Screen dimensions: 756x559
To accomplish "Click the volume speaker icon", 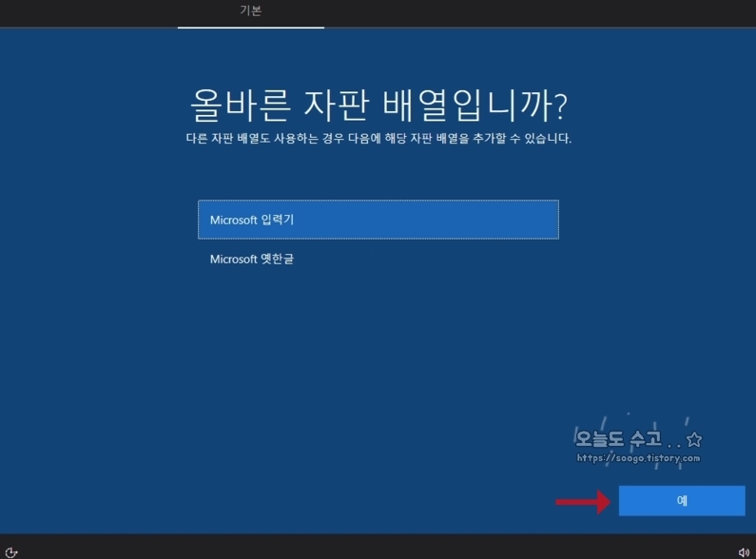I will pyautogui.click(x=744, y=552).
